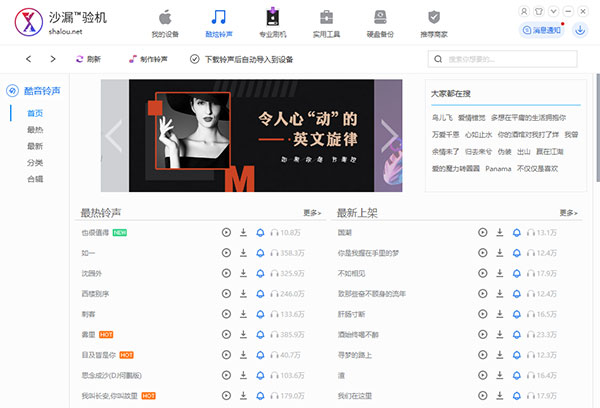Click 更多 next to 最新上架
The image size is (600, 408).
click(569, 213)
